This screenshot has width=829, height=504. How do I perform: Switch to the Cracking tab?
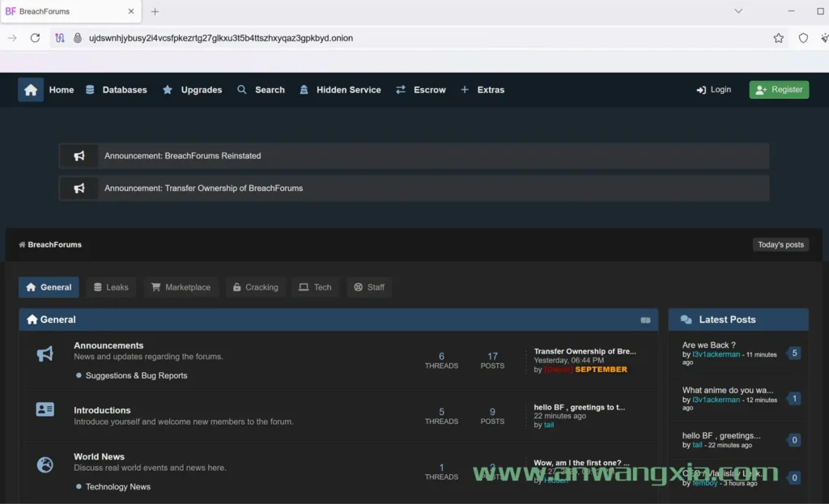click(255, 287)
